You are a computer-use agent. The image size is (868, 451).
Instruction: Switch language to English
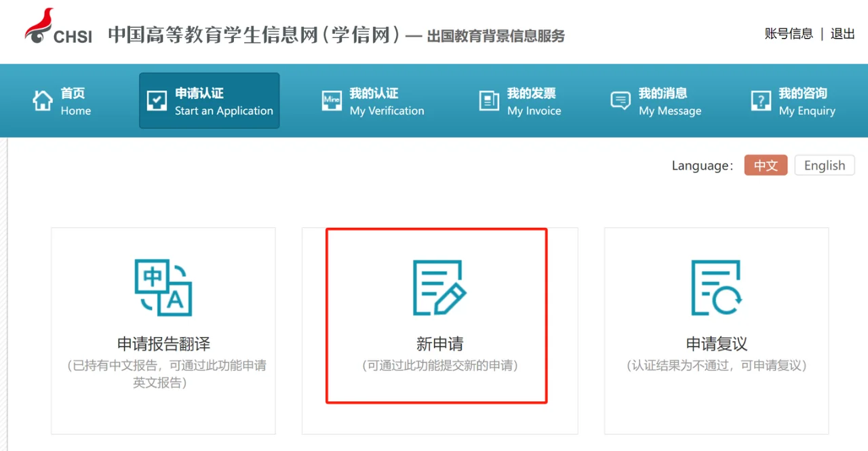(824, 165)
